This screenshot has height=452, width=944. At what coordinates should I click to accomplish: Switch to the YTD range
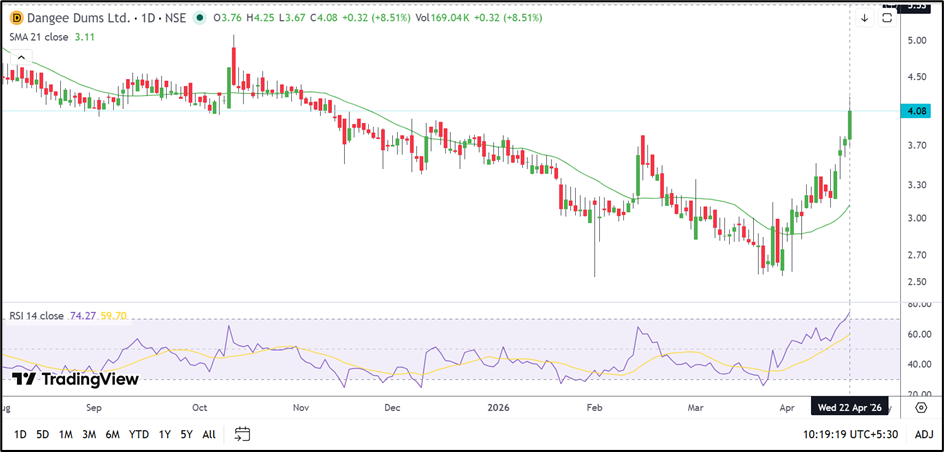coord(139,434)
